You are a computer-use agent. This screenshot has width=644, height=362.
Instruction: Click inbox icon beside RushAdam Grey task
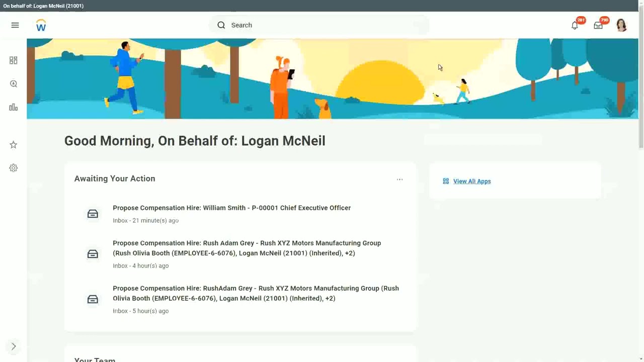pos(93,300)
